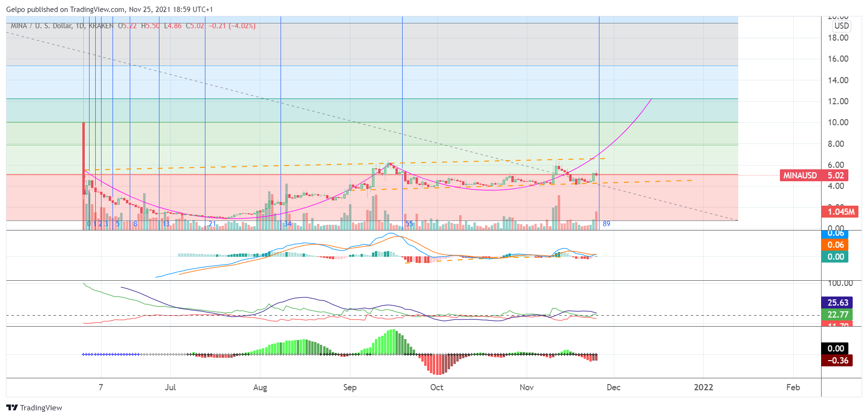Click the Fibonacci time zone label 21
The height and width of the screenshot is (418, 868).
(212, 224)
